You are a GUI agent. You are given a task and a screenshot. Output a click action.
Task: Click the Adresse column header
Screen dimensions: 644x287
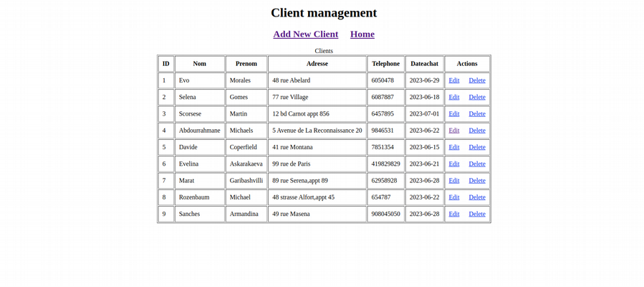click(x=317, y=64)
